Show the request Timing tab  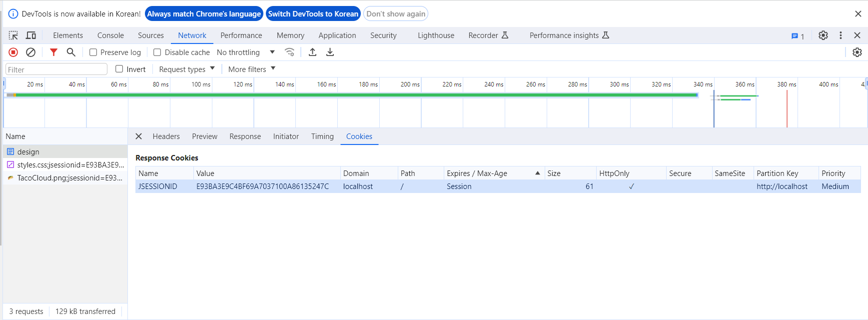(322, 136)
